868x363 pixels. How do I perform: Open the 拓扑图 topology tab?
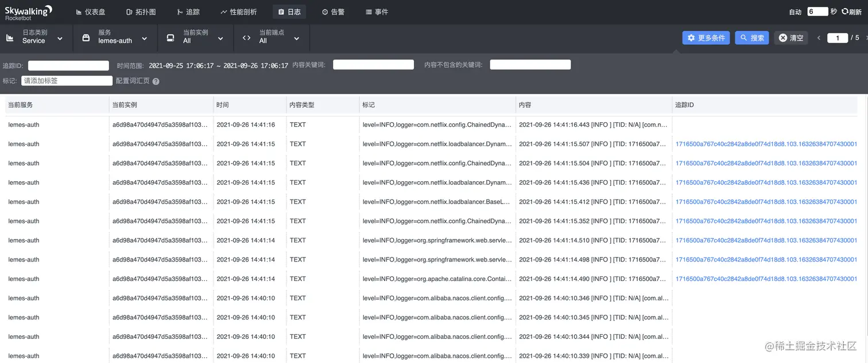click(x=141, y=12)
